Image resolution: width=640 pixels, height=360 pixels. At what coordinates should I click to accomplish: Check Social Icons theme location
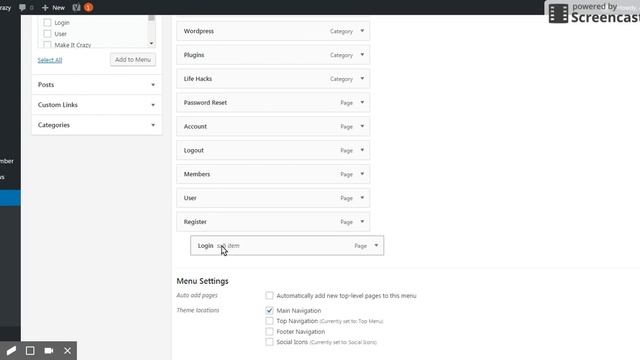(269, 342)
